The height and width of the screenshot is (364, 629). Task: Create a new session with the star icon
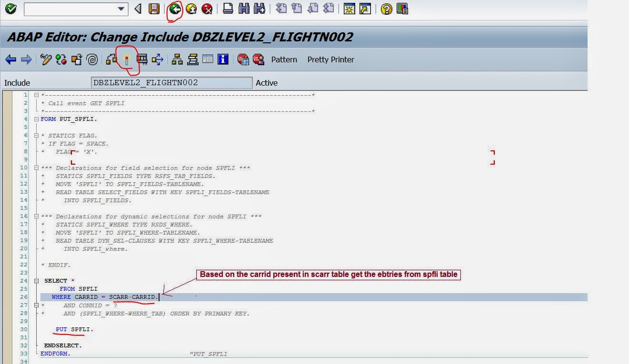(x=349, y=9)
